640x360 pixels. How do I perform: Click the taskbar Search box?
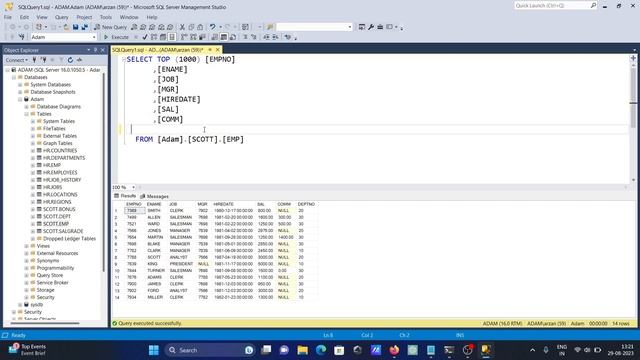[x=209, y=350]
